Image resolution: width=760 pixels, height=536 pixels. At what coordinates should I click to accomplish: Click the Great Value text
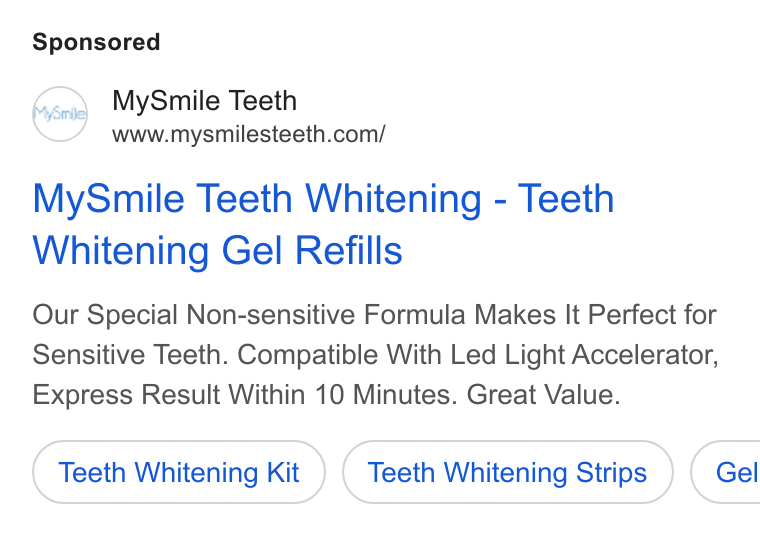coord(543,394)
